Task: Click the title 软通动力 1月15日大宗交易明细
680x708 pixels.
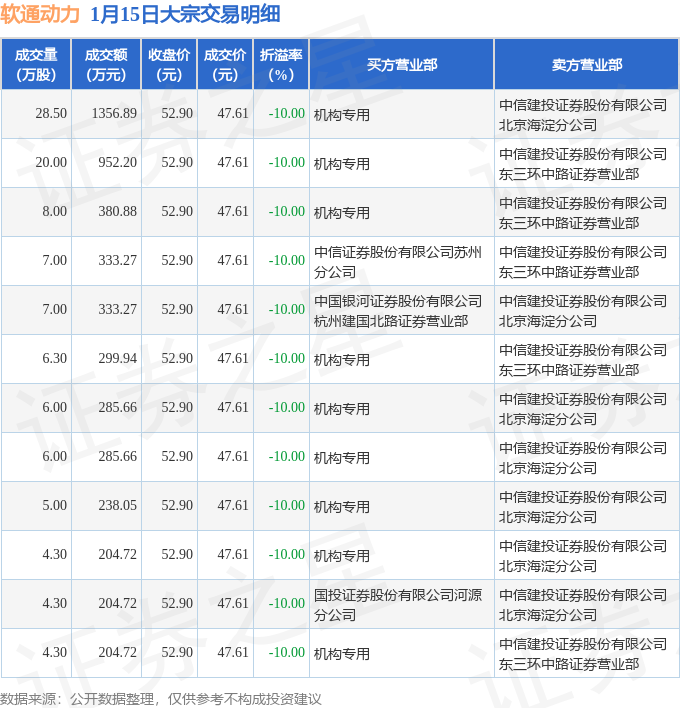Action: coord(140,14)
